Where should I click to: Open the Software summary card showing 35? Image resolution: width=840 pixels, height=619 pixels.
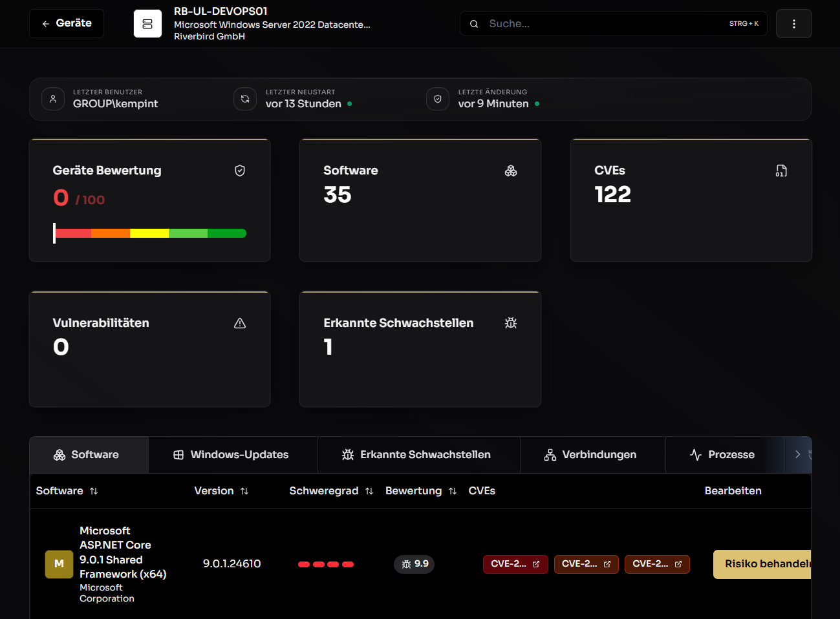click(x=420, y=200)
